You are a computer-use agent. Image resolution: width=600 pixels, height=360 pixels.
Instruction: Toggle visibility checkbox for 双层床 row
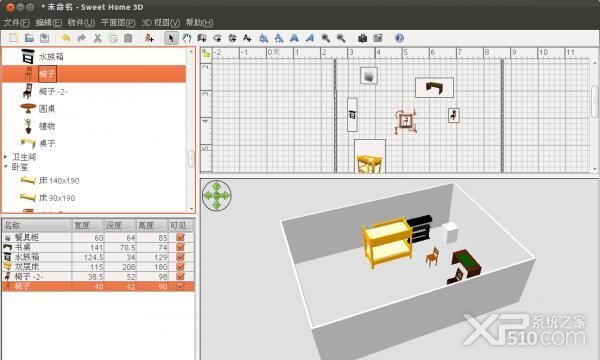pos(180,267)
